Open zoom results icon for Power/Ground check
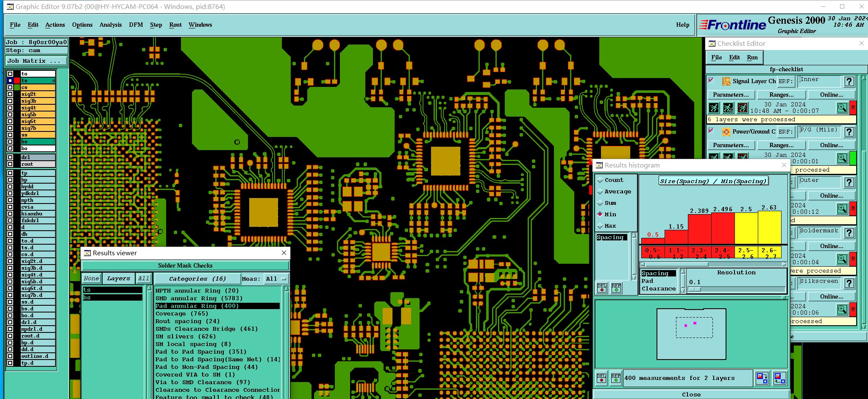 point(842,158)
